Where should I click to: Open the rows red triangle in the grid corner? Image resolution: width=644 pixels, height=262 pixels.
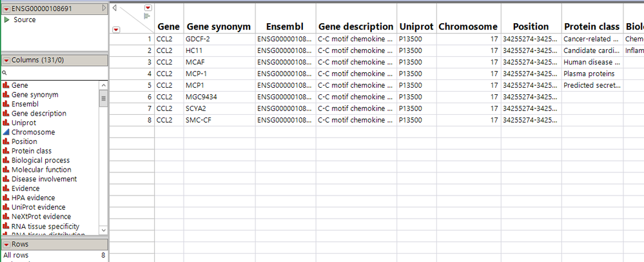[x=116, y=29]
